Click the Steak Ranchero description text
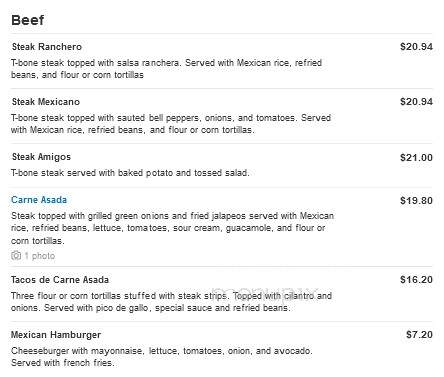444x377 pixels. pyautogui.click(x=166, y=69)
